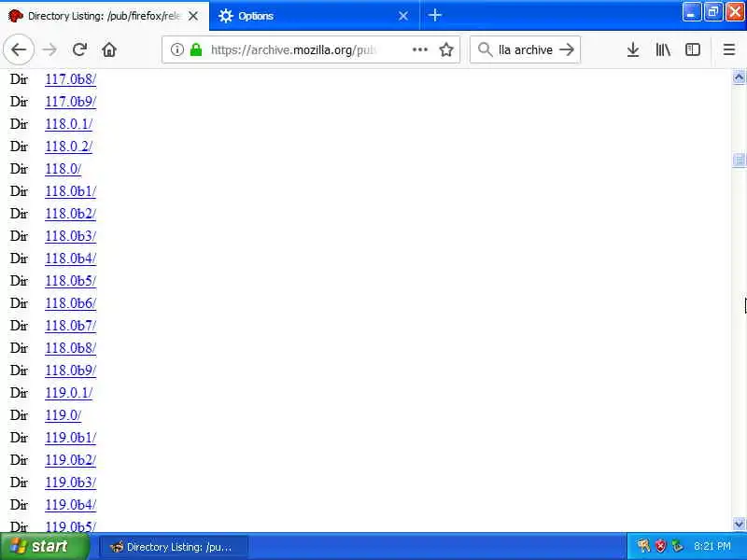
Task: Open the 118.0.2/ directory
Action: click(68, 147)
